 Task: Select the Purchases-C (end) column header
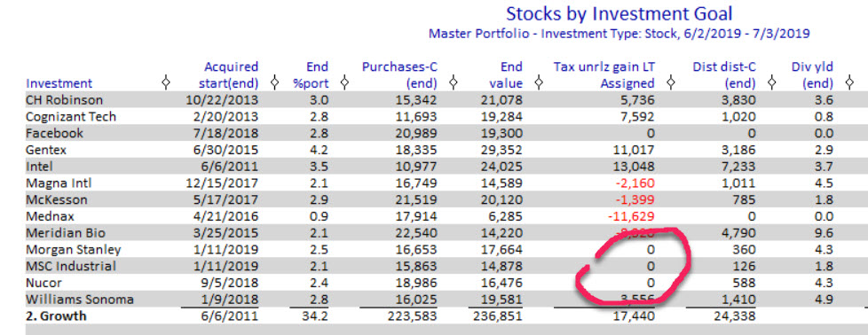coord(399,75)
